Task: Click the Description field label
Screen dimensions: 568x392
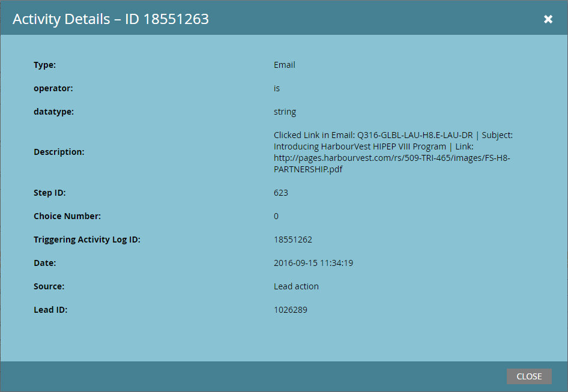Action: tap(59, 152)
